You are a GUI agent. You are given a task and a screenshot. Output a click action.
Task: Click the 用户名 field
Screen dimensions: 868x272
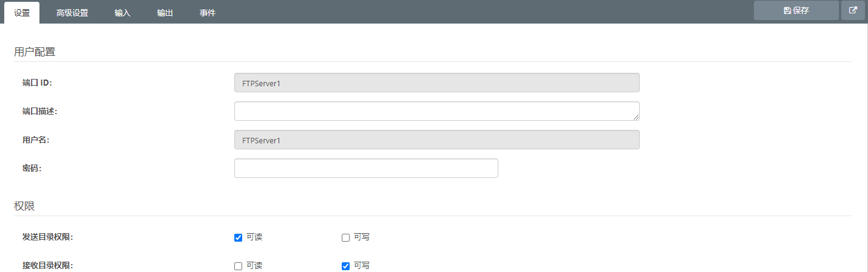point(436,140)
